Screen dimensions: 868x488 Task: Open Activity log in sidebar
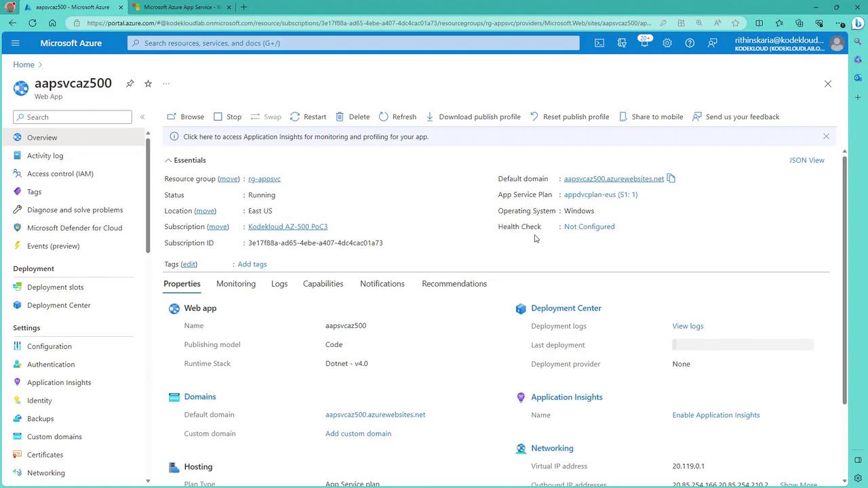[x=73, y=155]
